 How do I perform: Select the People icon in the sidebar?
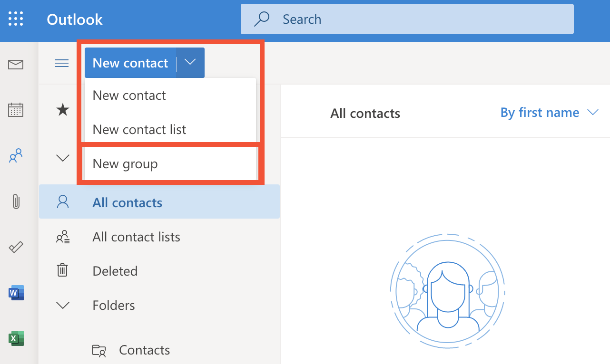coord(16,156)
